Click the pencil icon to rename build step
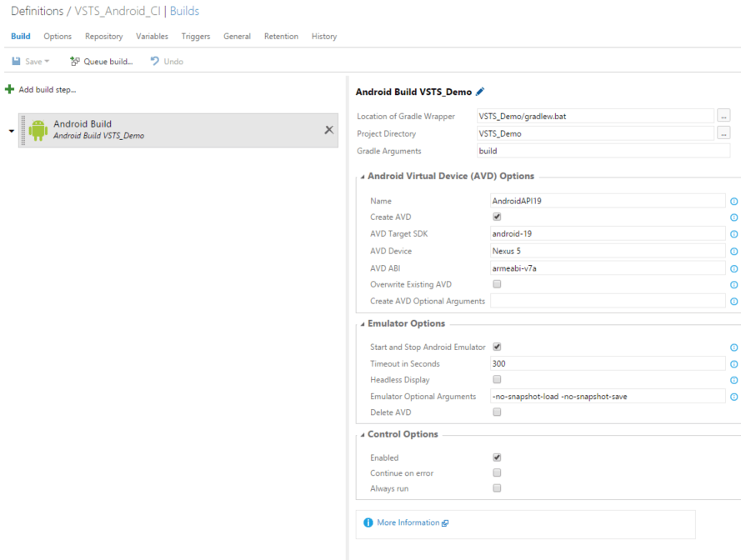This screenshot has height=560, width=741. pos(480,92)
